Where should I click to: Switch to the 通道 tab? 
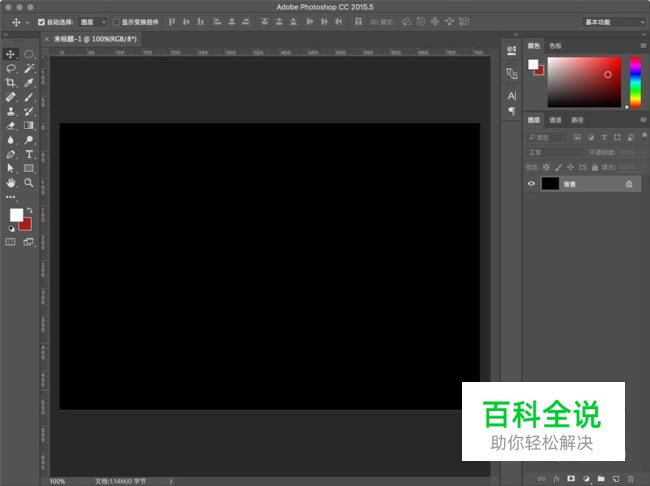pos(555,120)
